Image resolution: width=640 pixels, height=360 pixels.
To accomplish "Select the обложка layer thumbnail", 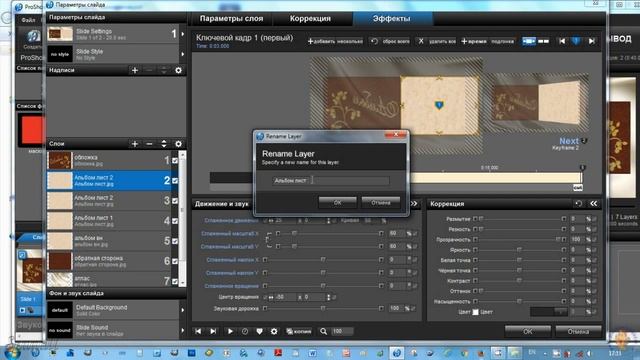I will coord(60,160).
